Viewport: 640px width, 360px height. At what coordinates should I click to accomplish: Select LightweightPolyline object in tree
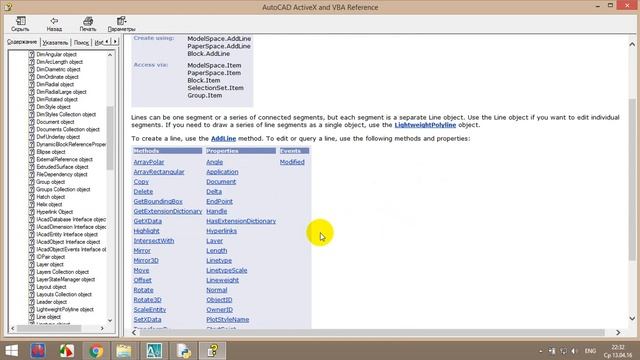[65, 309]
